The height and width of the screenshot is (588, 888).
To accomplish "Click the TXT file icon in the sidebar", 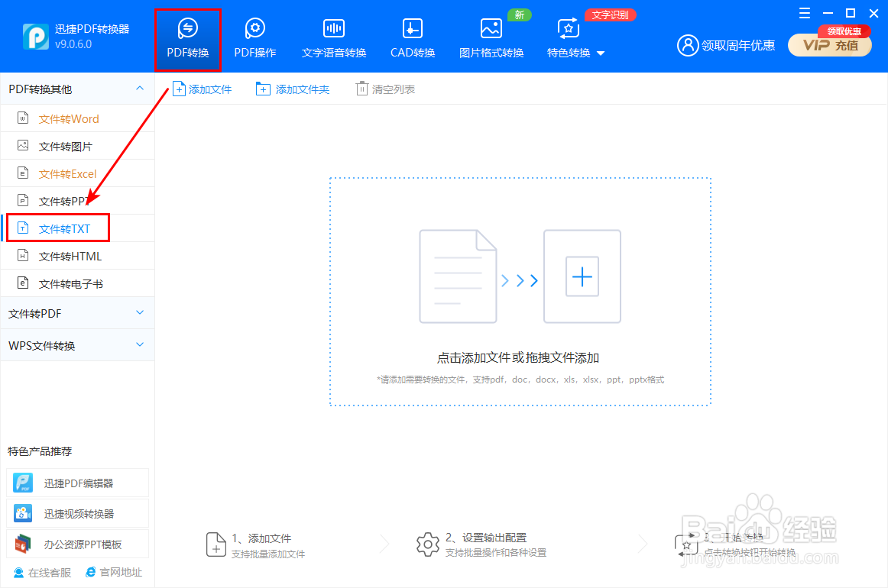I will [23, 228].
